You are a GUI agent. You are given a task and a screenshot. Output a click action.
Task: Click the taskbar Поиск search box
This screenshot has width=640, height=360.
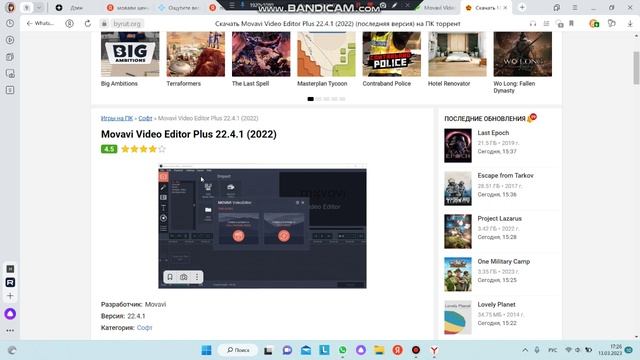pos(238,350)
